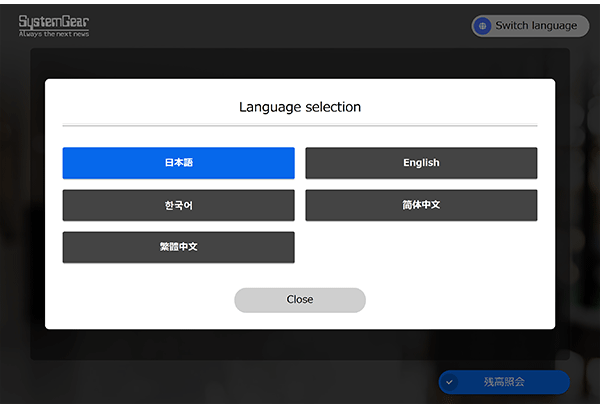
Task: Click the divider line under dialog heading
Action: (300, 126)
